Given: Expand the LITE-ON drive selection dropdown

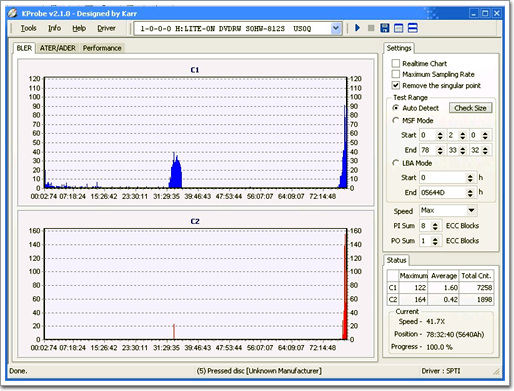Looking at the screenshot, I should coord(336,28).
